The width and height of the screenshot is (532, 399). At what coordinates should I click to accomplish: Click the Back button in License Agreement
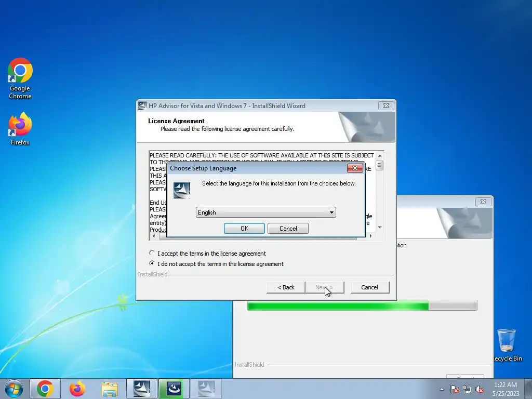coord(286,287)
